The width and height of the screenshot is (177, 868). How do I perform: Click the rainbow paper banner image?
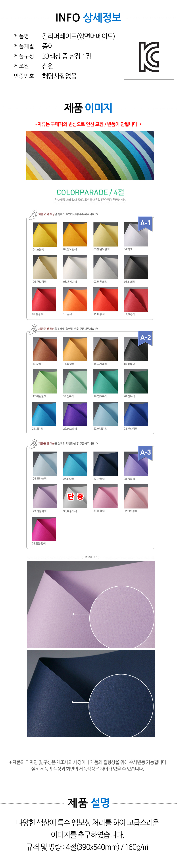coord(90,156)
